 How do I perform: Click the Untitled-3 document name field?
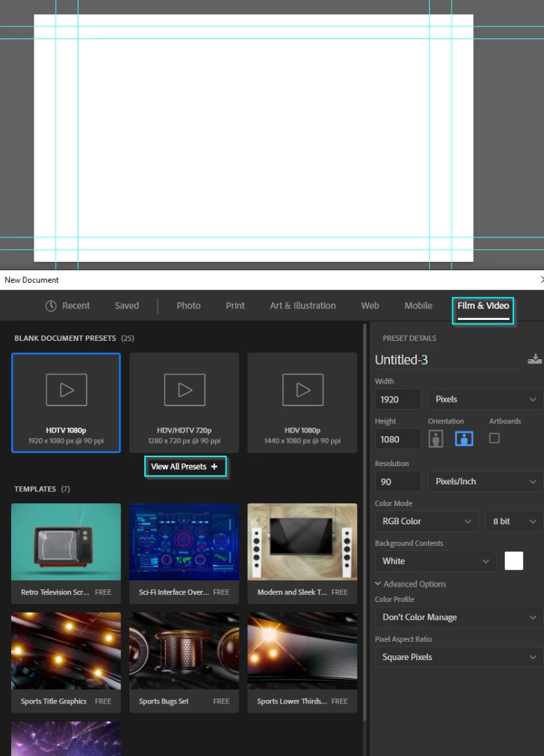[448, 360]
